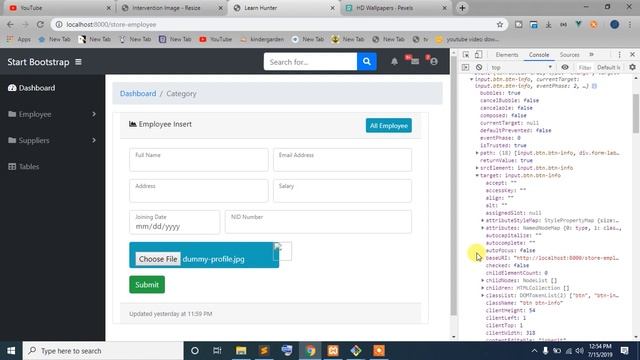The width and height of the screenshot is (640, 360).
Task: Switch to the Intervention Image tab
Action: tap(172, 8)
